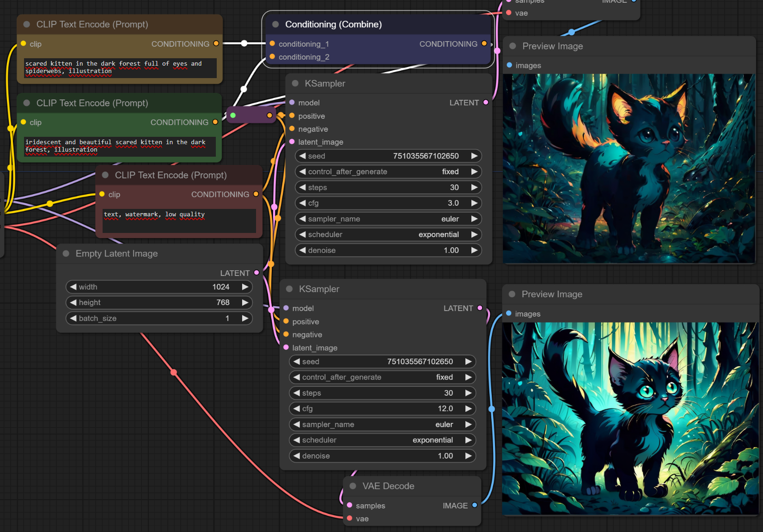
Task: Click the denoise value in the cfg 12.0 KSampler
Action: [x=445, y=456]
